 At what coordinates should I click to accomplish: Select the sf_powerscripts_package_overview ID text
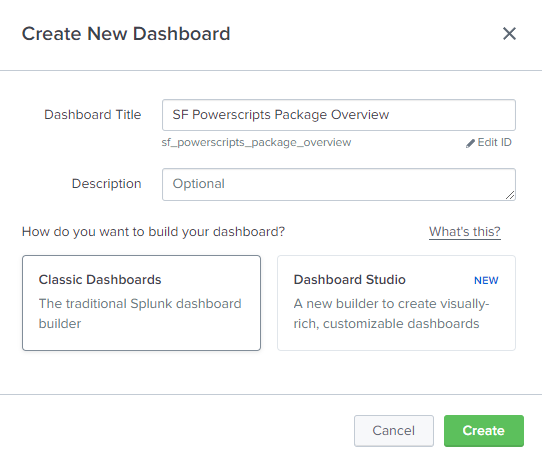tap(256, 142)
